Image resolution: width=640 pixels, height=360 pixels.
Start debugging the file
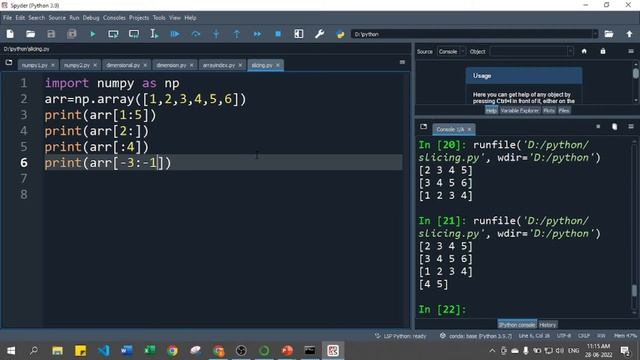[x=175, y=34]
